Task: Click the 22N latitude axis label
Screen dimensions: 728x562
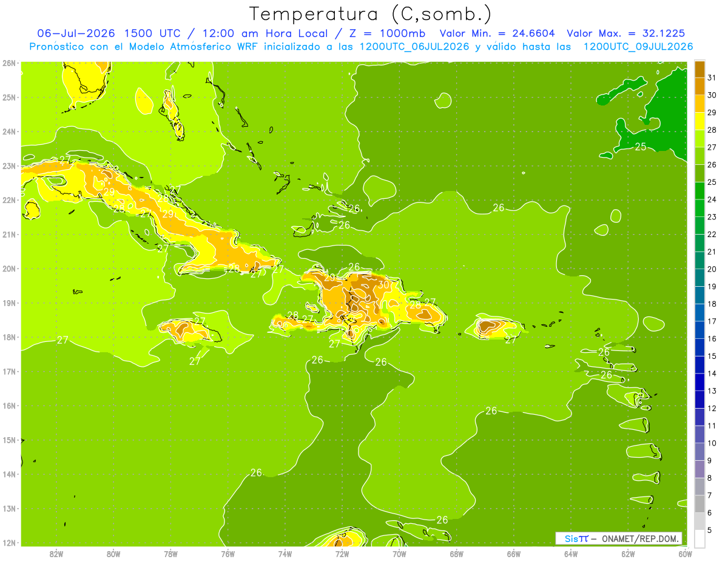Action: (9, 200)
